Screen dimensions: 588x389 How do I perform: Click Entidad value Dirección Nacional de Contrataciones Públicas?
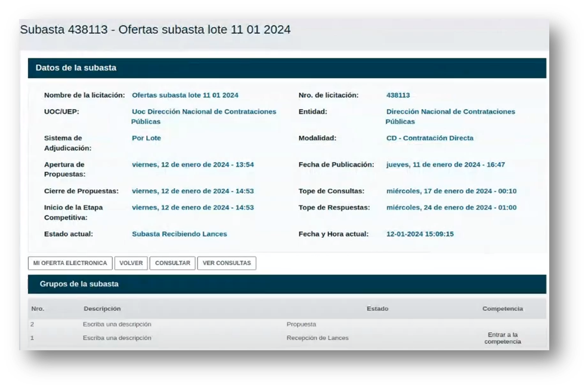coord(450,117)
